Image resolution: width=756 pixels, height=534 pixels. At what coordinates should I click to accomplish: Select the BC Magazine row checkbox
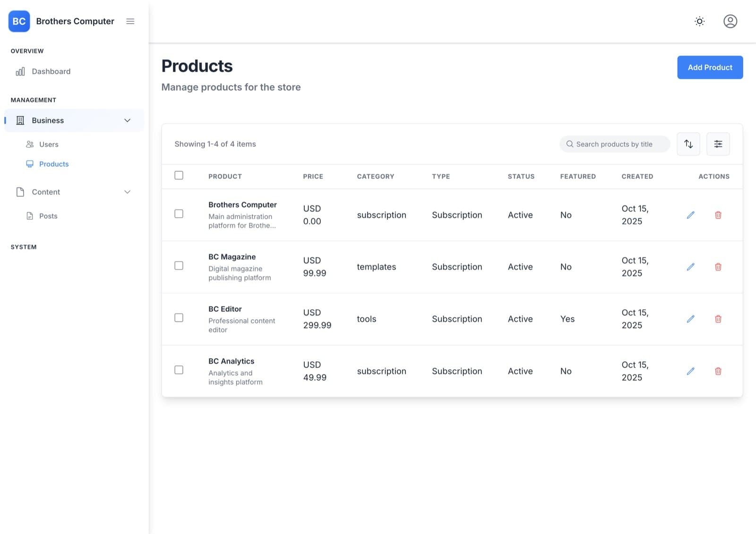pos(179,266)
